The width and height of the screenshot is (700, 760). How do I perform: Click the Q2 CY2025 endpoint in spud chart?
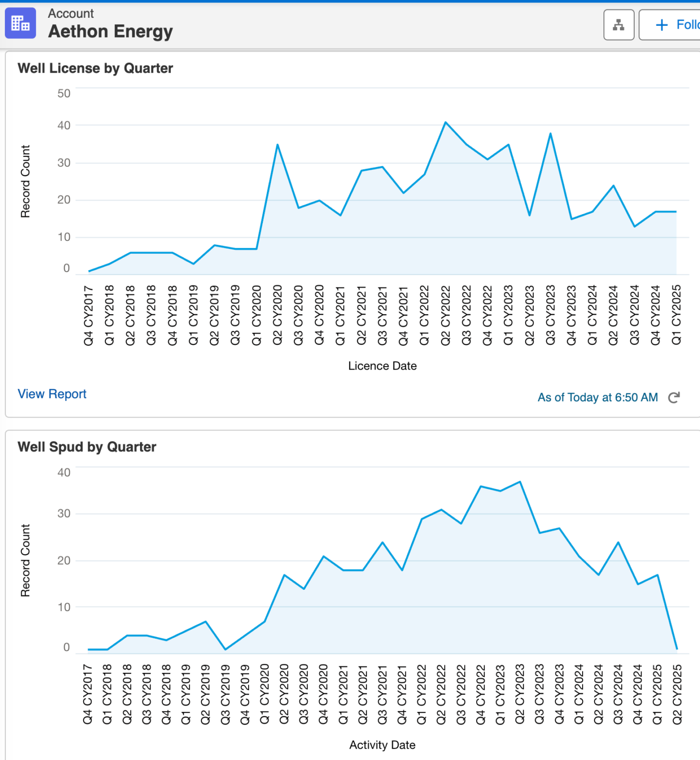point(677,648)
